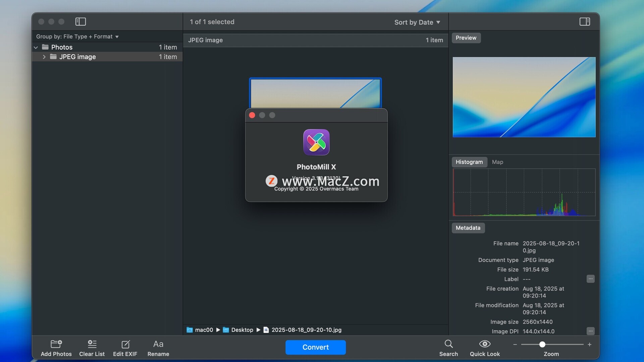Collapse the Photos folder group

[x=36, y=47]
